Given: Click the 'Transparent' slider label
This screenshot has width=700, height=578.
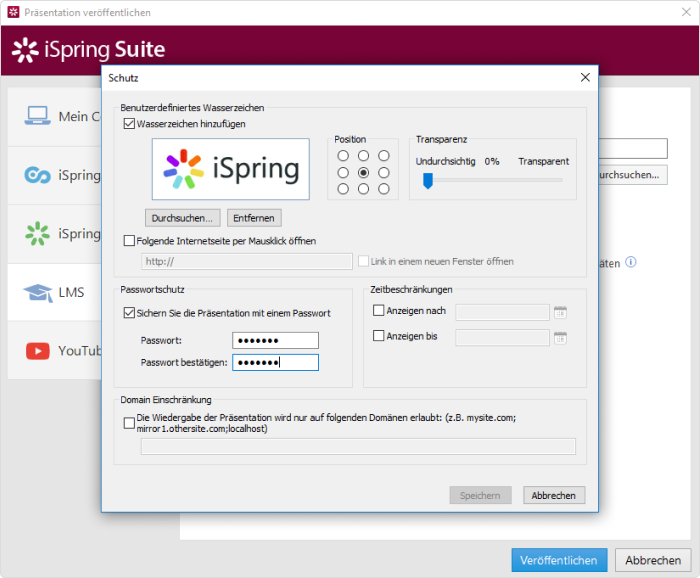Looking at the screenshot, I should pos(543,161).
